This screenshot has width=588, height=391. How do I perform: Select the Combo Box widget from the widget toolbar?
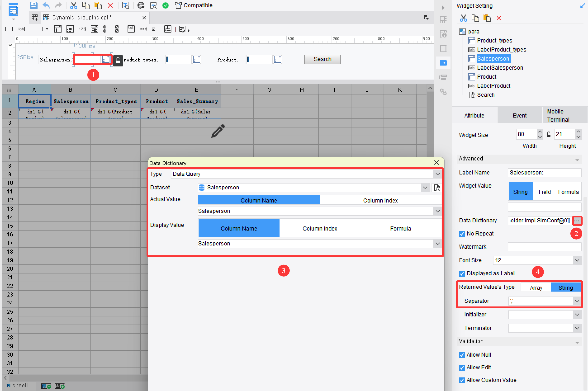pos(46,29)
